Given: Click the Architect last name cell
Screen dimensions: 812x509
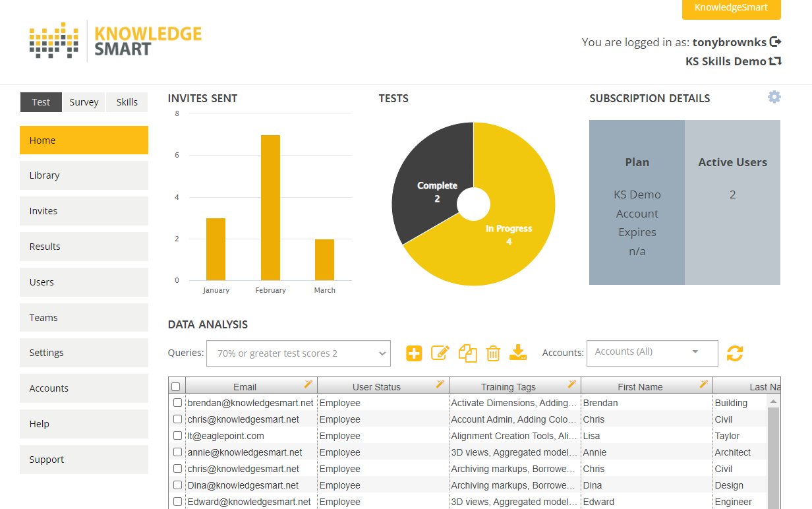Looking at the screenshot, I should (740, 452).
